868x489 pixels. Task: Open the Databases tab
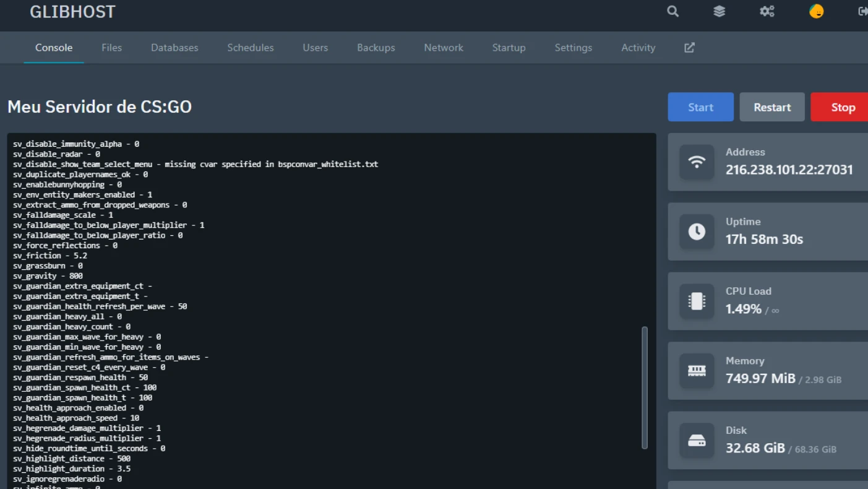[174, 48]
